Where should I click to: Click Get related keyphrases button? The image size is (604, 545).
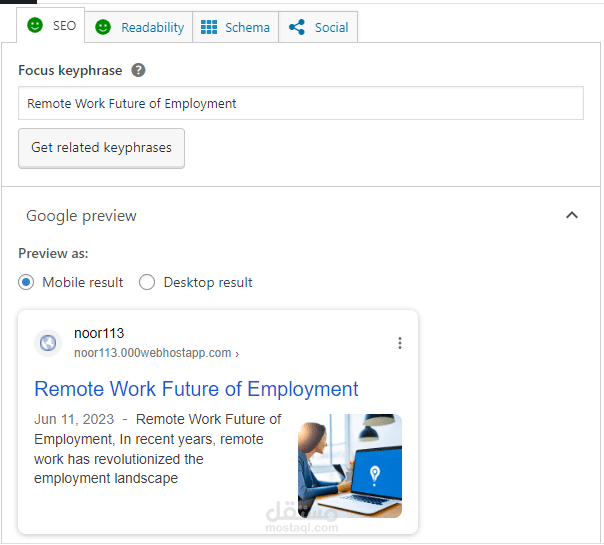[101, 147]
